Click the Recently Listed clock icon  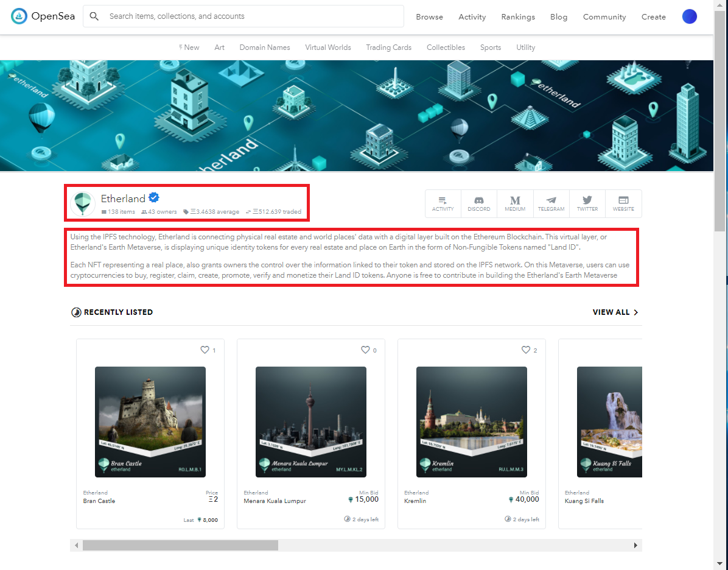coord(76,312)
